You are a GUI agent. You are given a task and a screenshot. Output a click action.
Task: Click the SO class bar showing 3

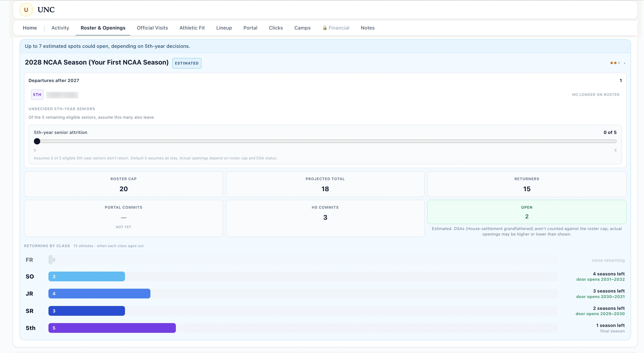point(87,276)
